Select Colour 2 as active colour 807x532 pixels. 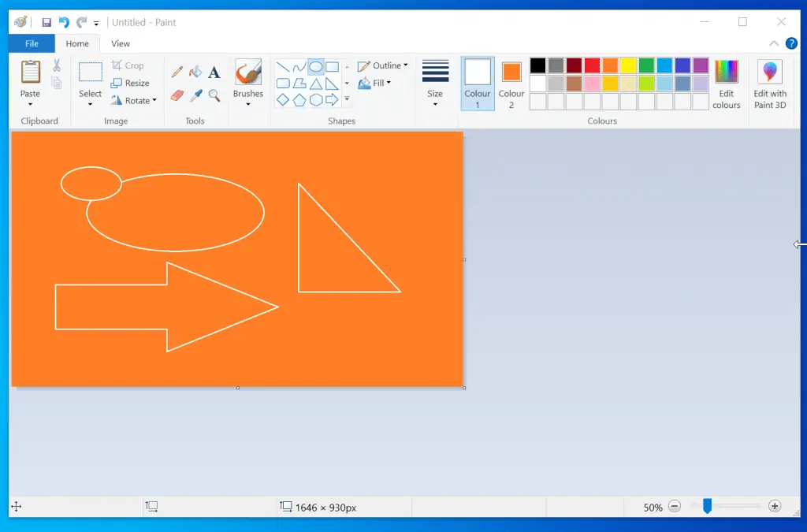pos(511,84)
